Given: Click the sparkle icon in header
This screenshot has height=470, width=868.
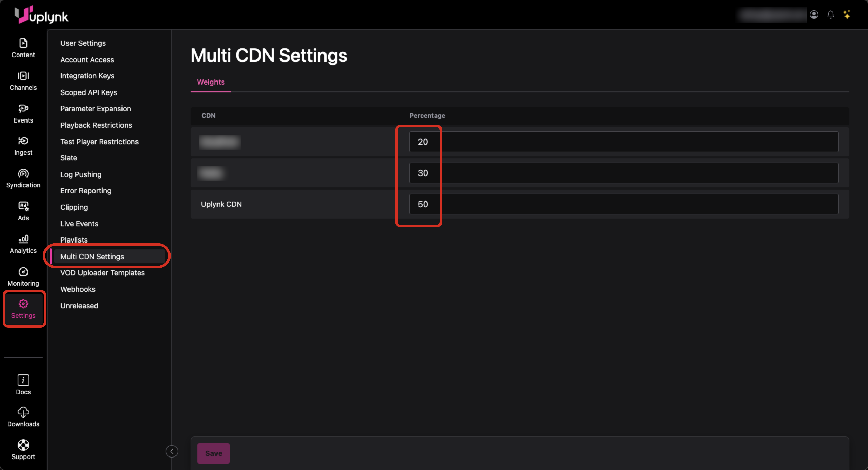Looking at the screenshot, I should point(847,15).
